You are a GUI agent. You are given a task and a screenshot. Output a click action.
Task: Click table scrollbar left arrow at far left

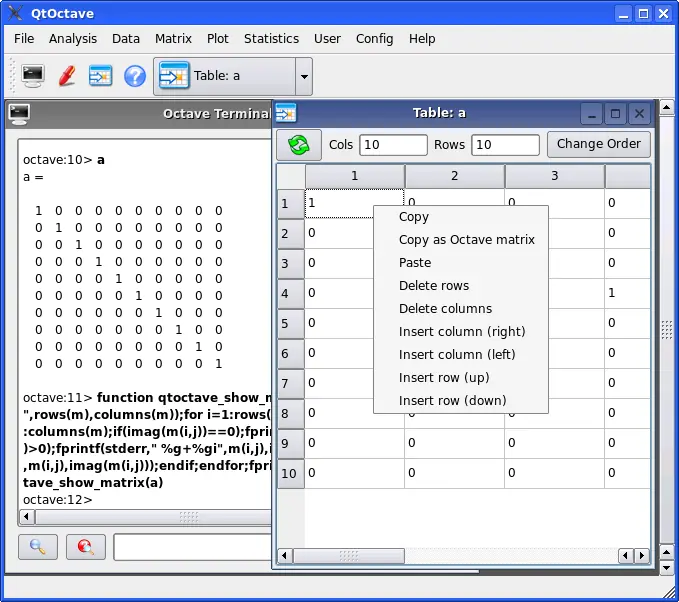click(x=285, y=556)
